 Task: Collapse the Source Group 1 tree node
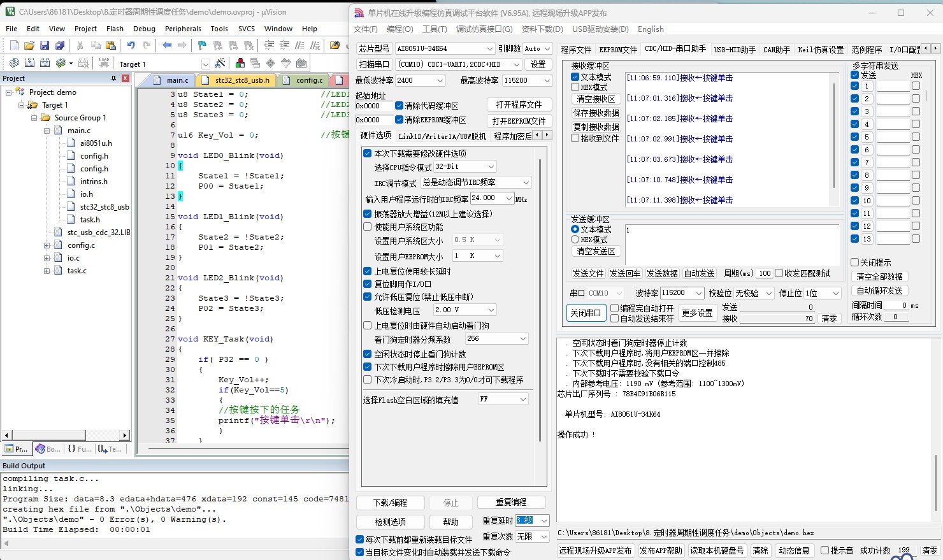[34, 118]
